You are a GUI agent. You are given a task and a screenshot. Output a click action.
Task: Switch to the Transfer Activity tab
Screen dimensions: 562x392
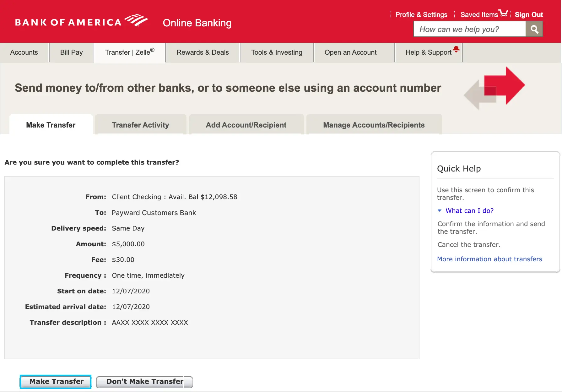coord(140,125)
